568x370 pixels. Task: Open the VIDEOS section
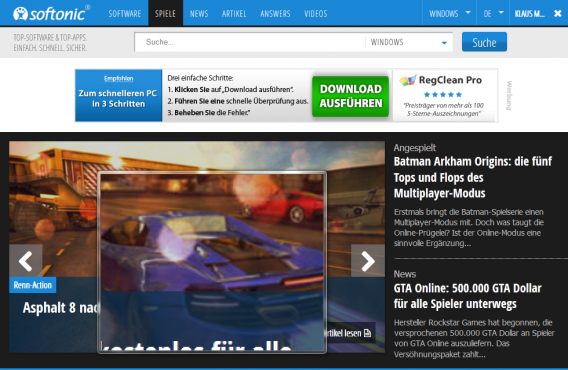[x=316, y=13]
